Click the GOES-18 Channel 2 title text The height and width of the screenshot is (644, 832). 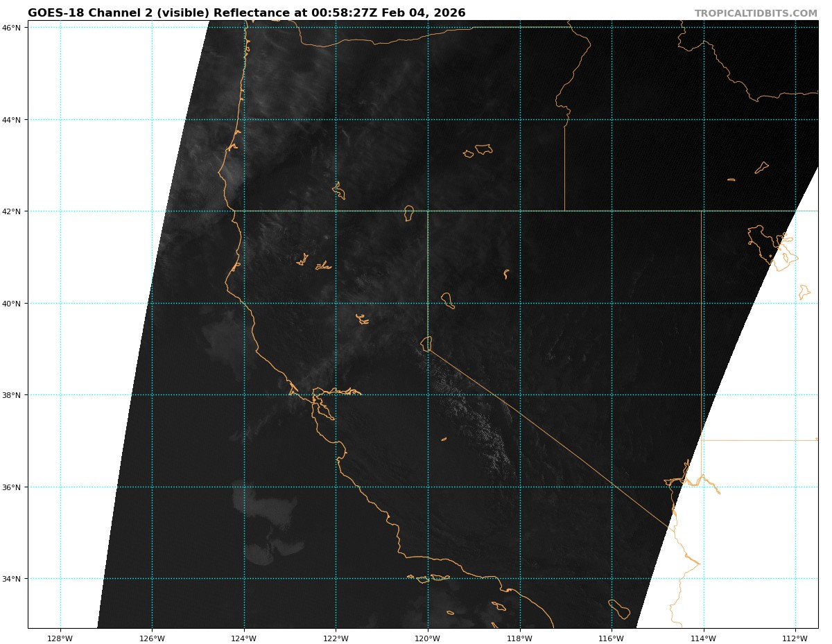246,13
